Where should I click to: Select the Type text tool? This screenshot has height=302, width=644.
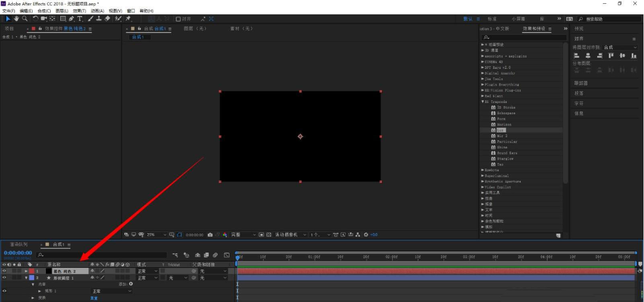(x=80, y=19)
